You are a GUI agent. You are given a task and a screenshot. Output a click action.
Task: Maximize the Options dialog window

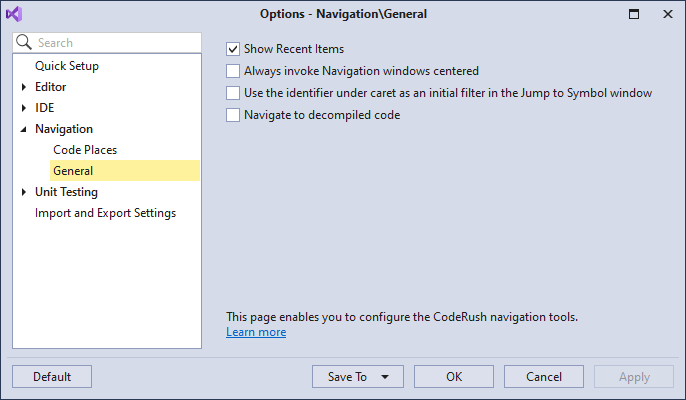(634, 14)
